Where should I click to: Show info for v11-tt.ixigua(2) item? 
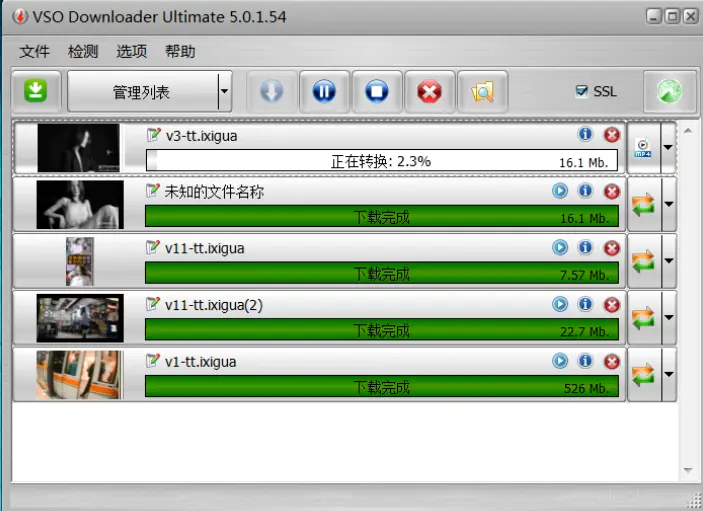[x=585, y=304]
